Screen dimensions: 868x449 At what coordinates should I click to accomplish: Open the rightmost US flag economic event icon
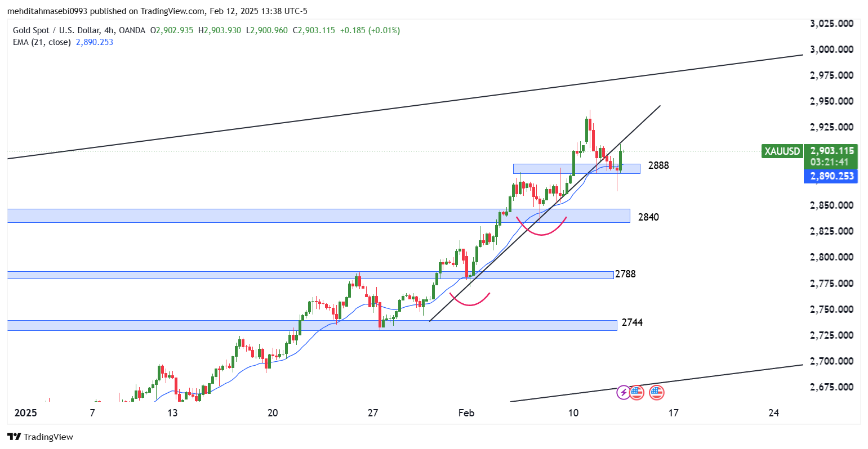(x=656, y=392)
